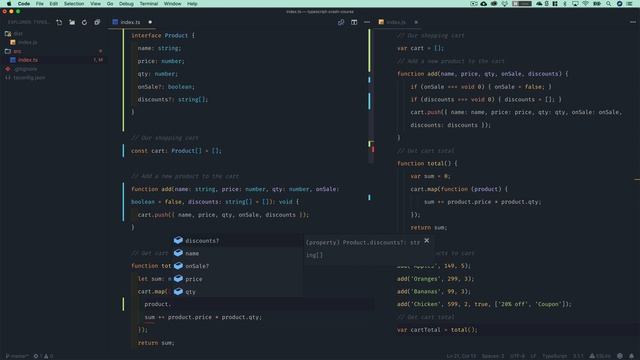The width and height of the screenshot is (640, 360).
Task: Click the 'const cart: Product[] = [];' line
Action: click(176, 151)
